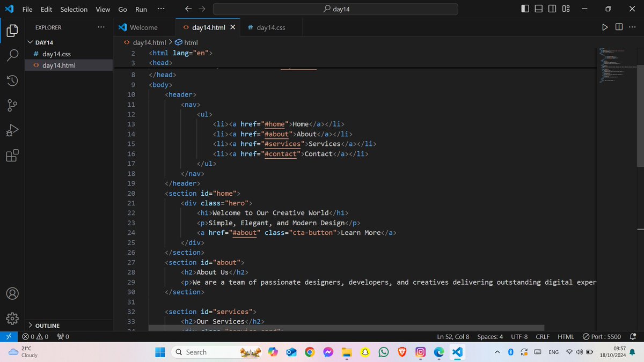Open the View menu
The height and width of the screenshot is (362, 644).
(x=103, y=9)
